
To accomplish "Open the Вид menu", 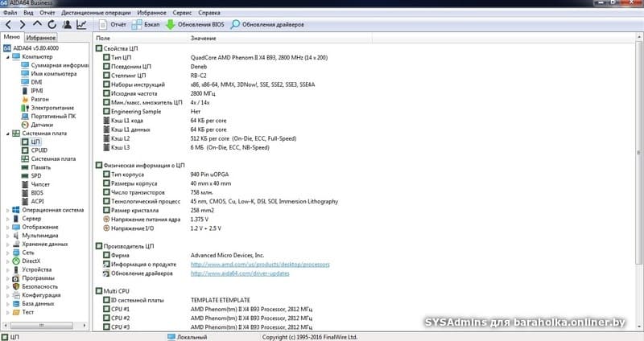I will coord(28,13).
